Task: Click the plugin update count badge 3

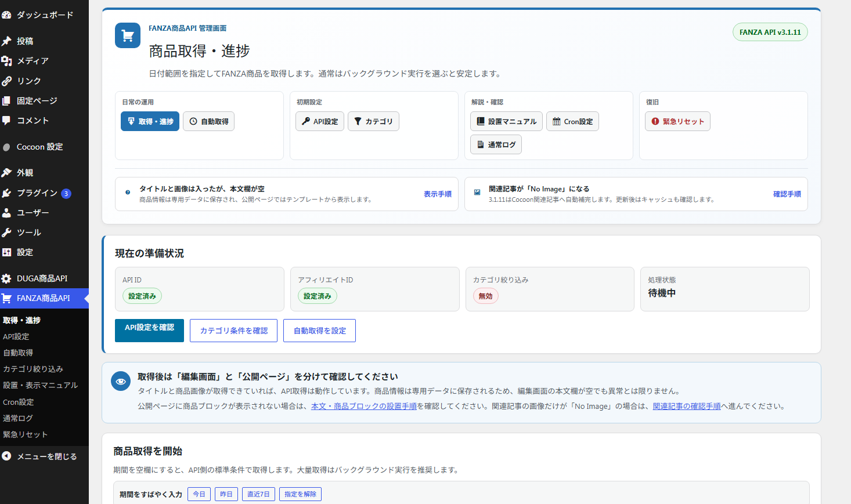Action: pyautogui.click(x=66, y=194)
